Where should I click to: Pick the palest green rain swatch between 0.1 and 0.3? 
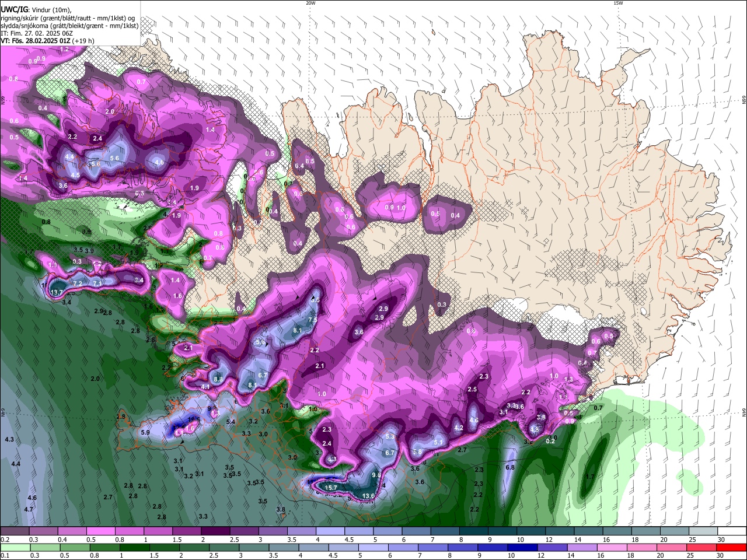coord(15,547)
